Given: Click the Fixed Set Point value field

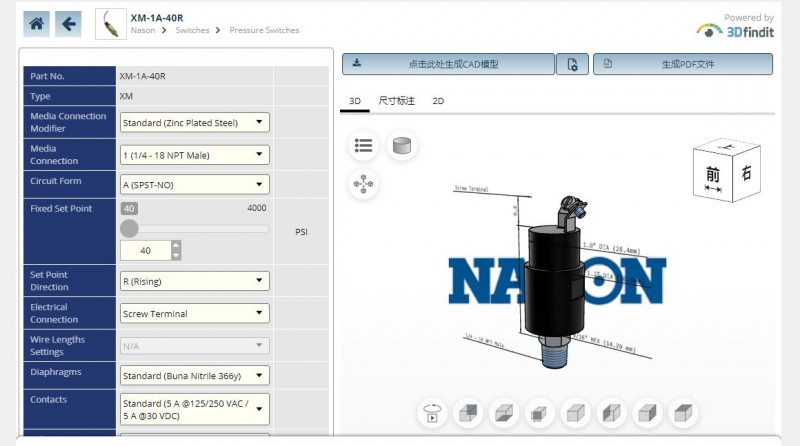Looking at the screenshot, I should [x=145, y=251].
